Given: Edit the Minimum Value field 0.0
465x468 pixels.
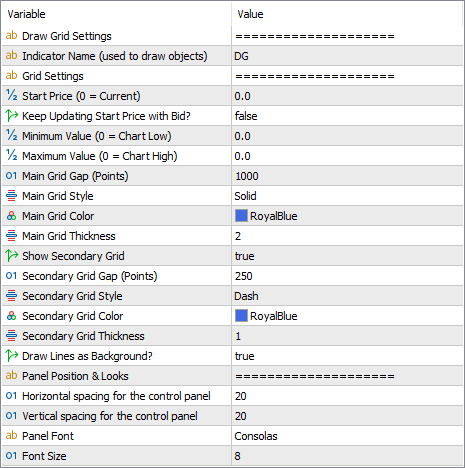Looking at the screenshot, I should (347, 136).
